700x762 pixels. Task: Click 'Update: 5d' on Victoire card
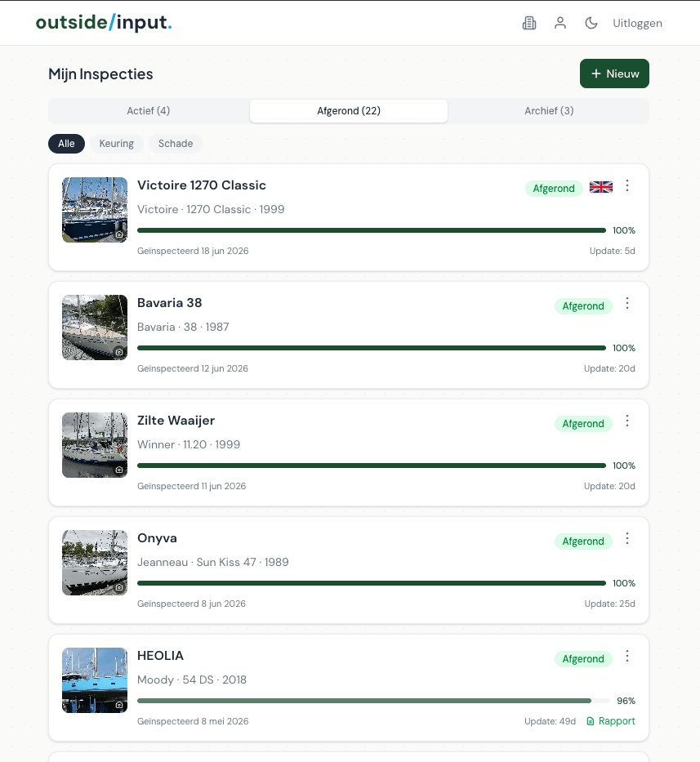click(x=613, y=251)
